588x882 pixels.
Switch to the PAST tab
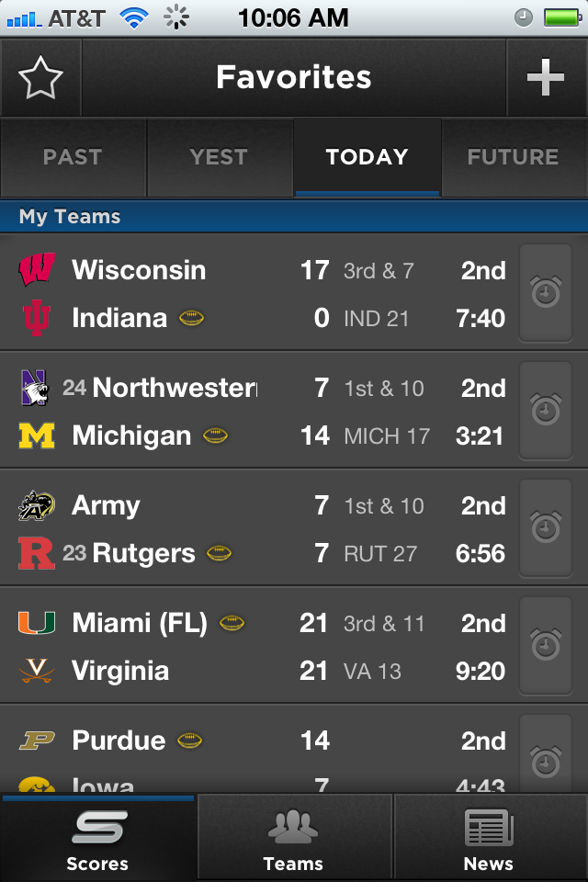point(73,157)
